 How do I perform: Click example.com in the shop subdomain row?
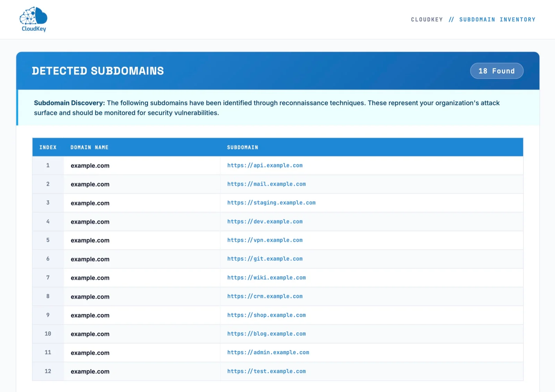pyautogui.click(x=90, y=316)
